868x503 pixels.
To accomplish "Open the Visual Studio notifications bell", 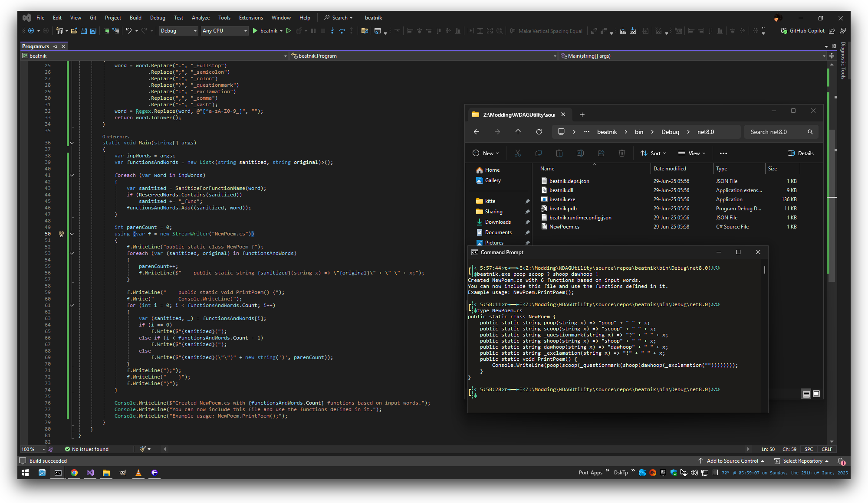I will (841, 461).
